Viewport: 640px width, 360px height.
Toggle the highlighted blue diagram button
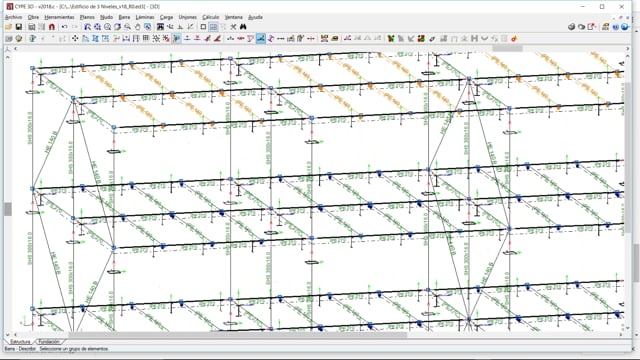click(x=261, y=38)
